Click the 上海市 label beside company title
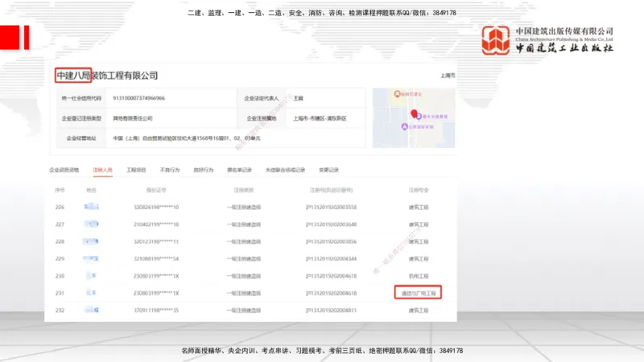This screenshot has height=362, width=644. [448, 76]
